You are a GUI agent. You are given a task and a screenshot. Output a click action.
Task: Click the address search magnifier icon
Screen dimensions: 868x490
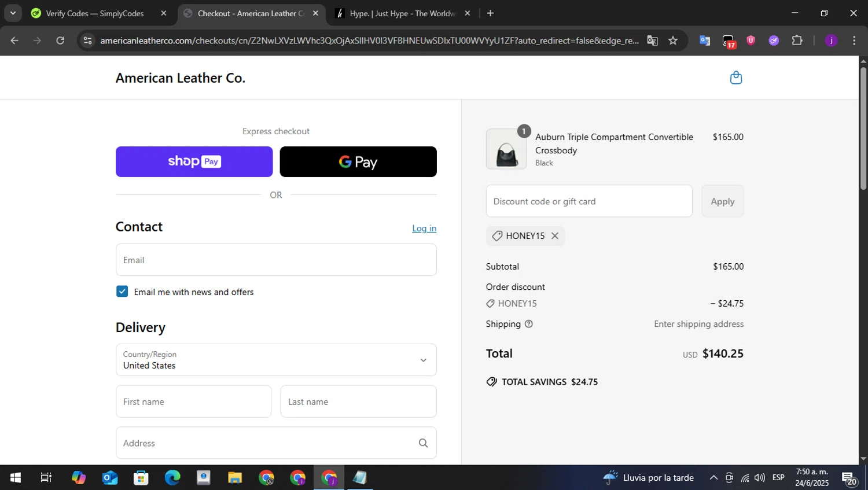[423, 443]
